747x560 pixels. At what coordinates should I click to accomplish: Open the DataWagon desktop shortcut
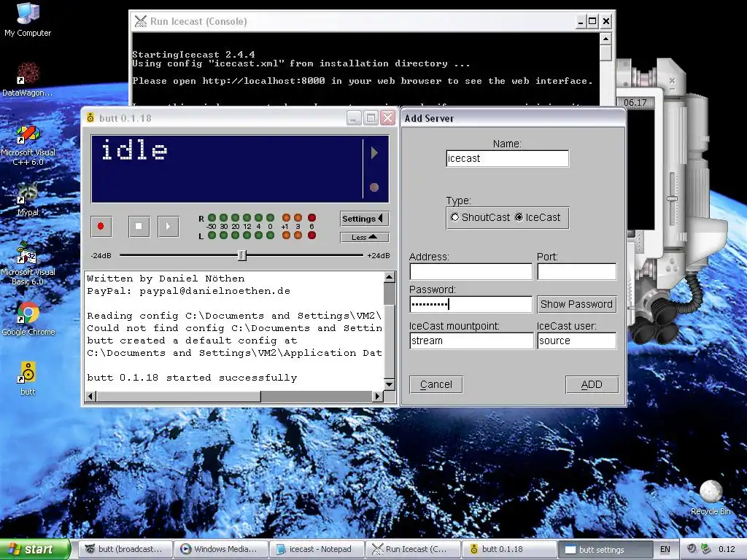(28, 79)
